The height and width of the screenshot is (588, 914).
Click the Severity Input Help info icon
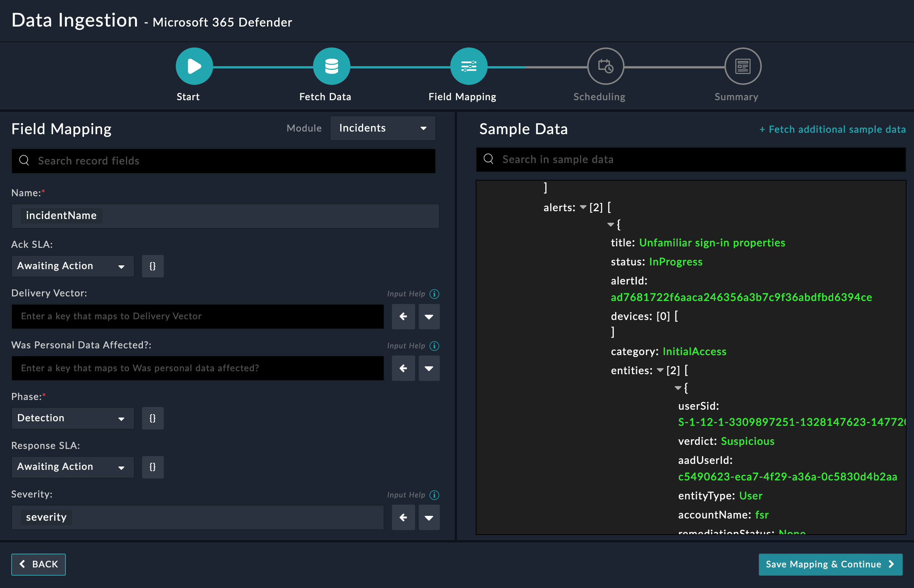click(x=434, y=495)
